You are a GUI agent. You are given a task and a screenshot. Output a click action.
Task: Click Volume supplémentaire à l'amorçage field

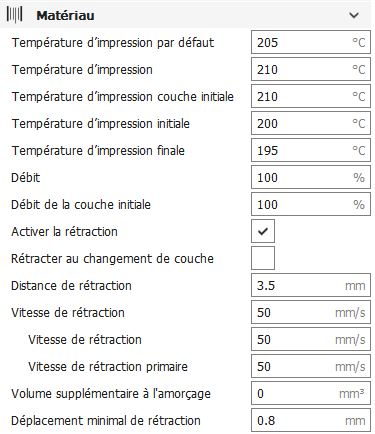(311, 393)
